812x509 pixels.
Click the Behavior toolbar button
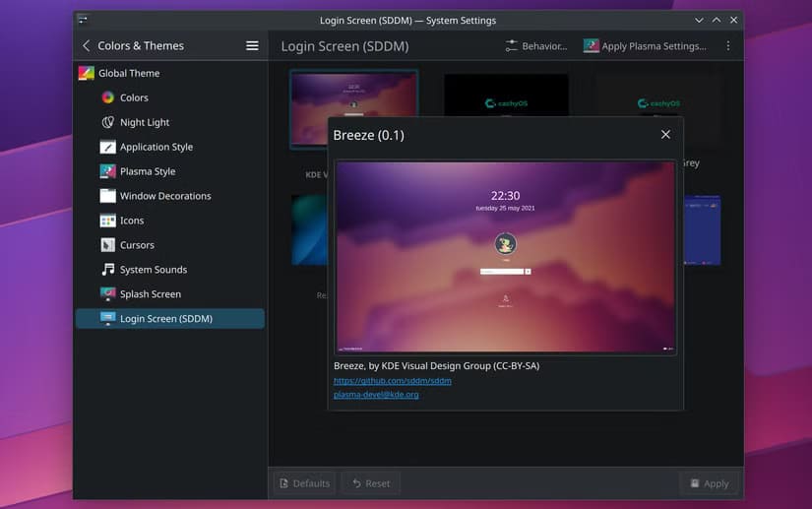point(535,45)
